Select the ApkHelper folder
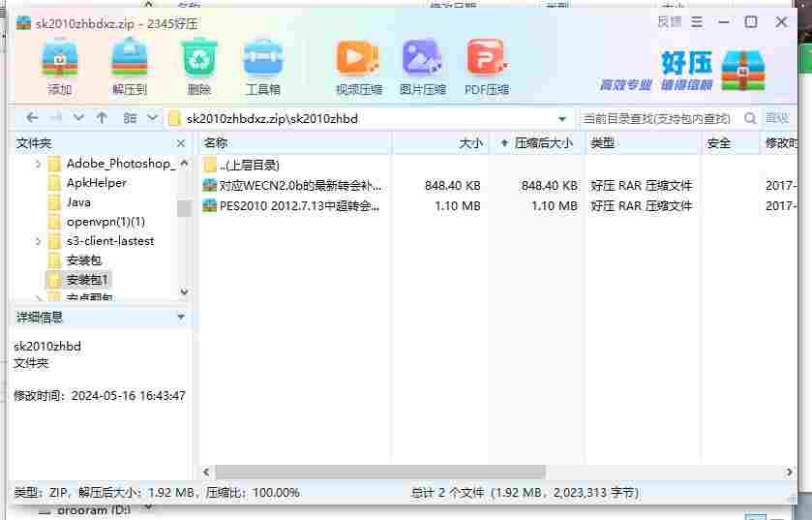The height and width of the screenshot is (520, 812). [x=97, y=183]
